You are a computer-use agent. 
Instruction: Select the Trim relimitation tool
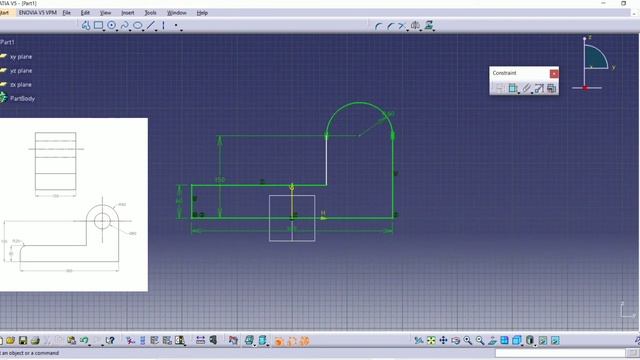point(402,26)
